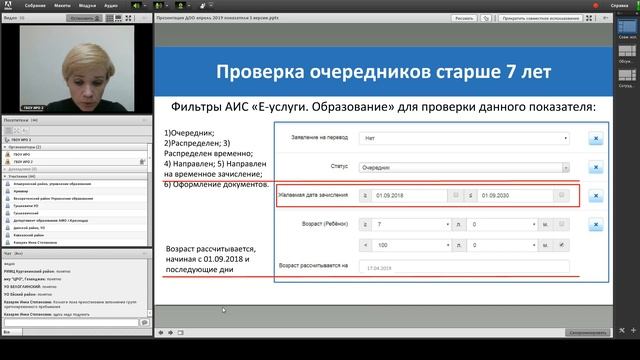Image resolution: width=640 pixels, height=360 pixels.
Task: Click the red recording indicator
Action: point(596,6)
